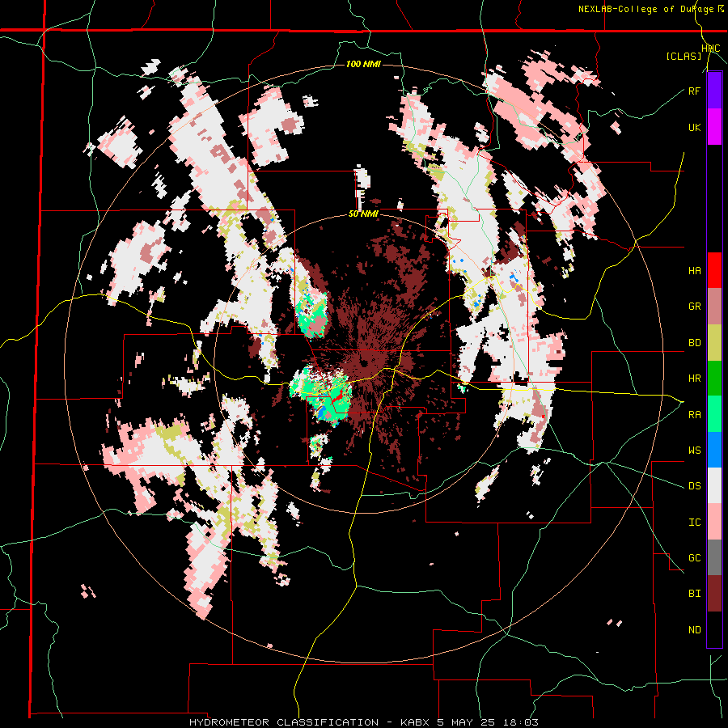The image size is (728, 728).
Task: Click the 'RA' legend label
Action: 695,415
